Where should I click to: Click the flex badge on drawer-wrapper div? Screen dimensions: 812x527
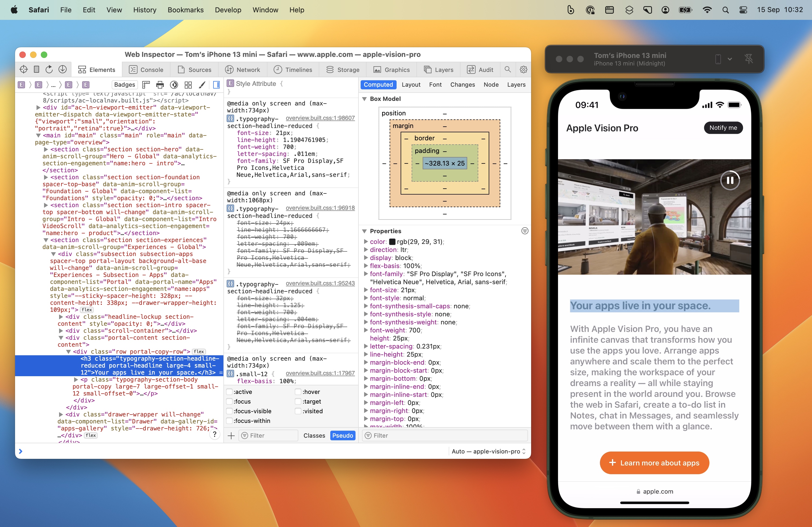[x=91, y=435]
